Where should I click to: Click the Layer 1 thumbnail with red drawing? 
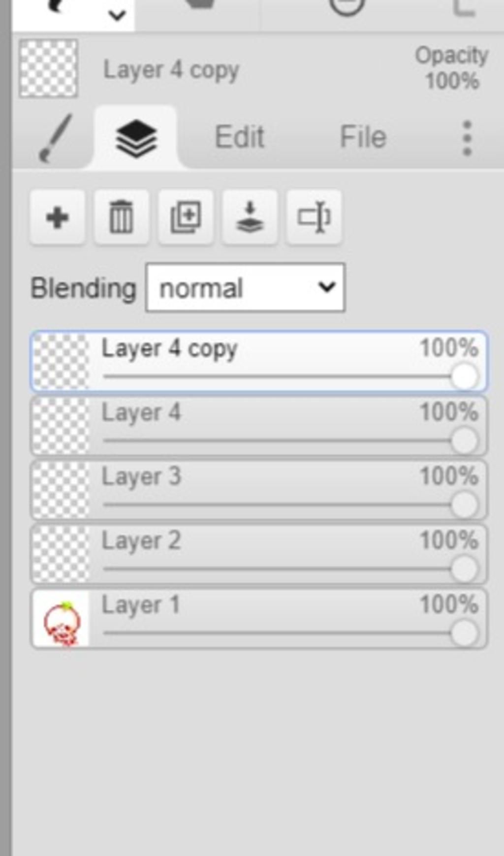point(61,620)
